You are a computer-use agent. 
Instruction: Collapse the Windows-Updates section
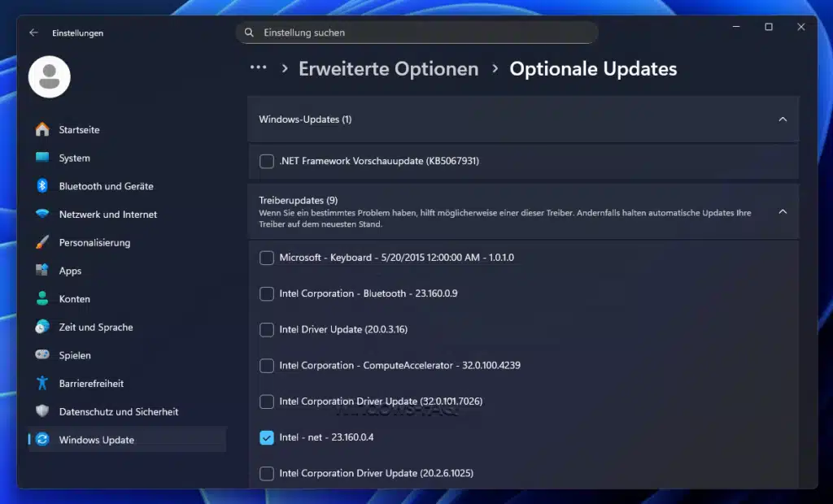click(x=783, y=119)
